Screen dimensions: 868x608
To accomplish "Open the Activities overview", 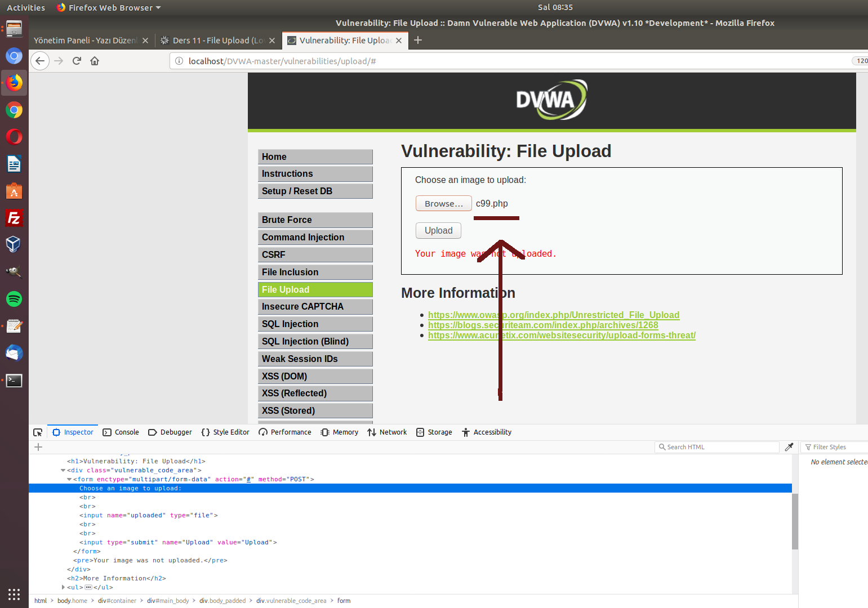I will (x=26, y=7).
